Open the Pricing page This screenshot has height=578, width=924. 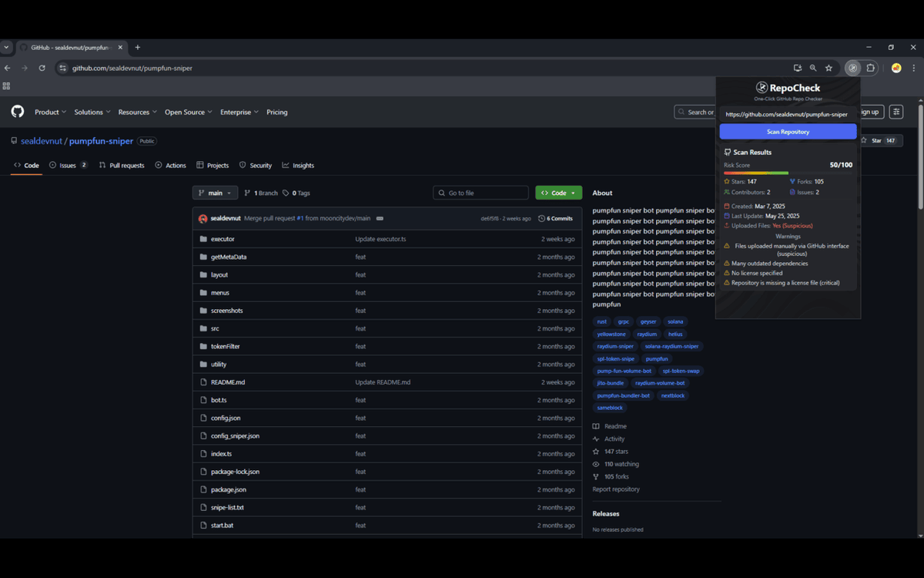(277, 112)
